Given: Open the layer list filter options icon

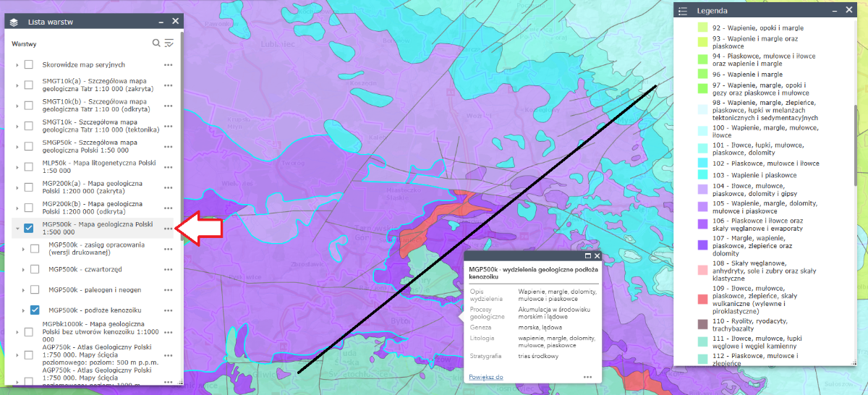Looking at the screenshot, I should click(x=169, y=43).
